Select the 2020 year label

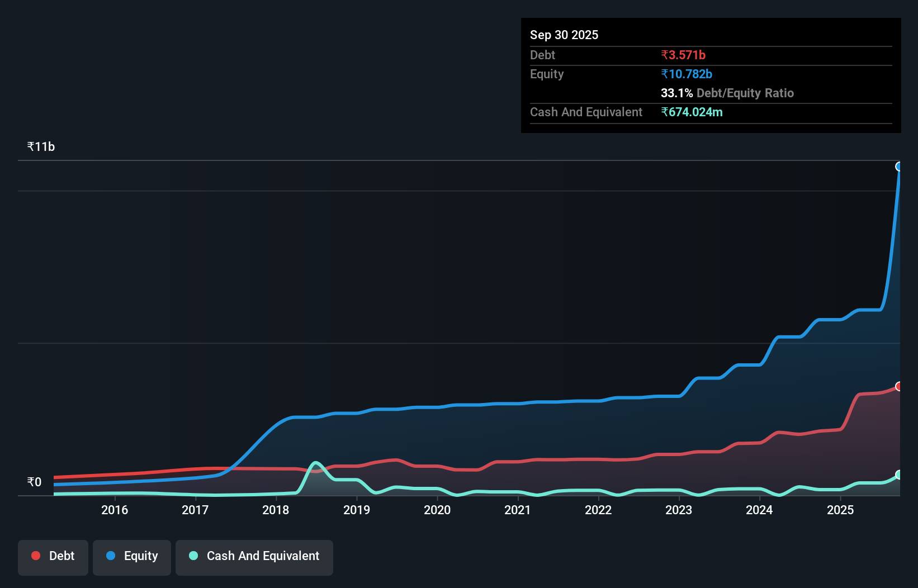[x=438, y=510]
